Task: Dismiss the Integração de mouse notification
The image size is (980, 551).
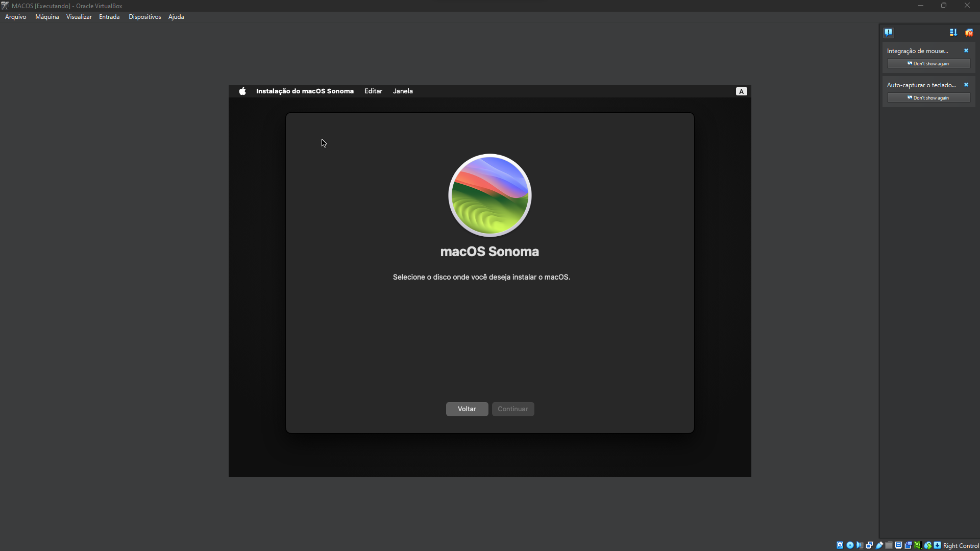Action: pos(966,51)
